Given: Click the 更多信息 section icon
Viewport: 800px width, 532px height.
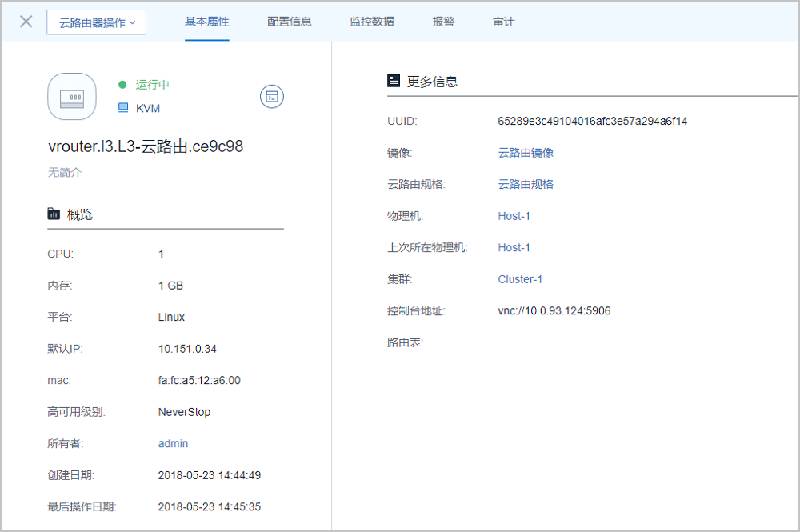Looking at the screenshot, I should (x=394, y=81).
